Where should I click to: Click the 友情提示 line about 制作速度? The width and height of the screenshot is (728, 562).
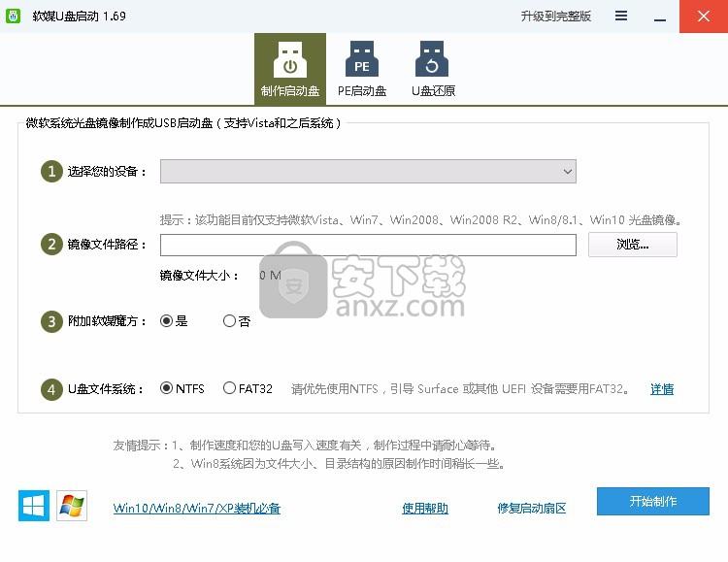tap(305, 446)
